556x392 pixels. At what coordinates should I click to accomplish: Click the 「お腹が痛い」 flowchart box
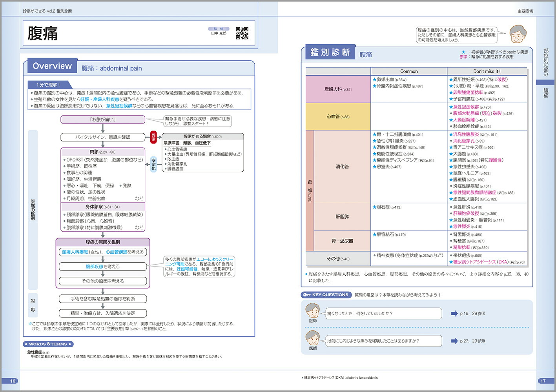pyautogui.click(x=103, y=120)
